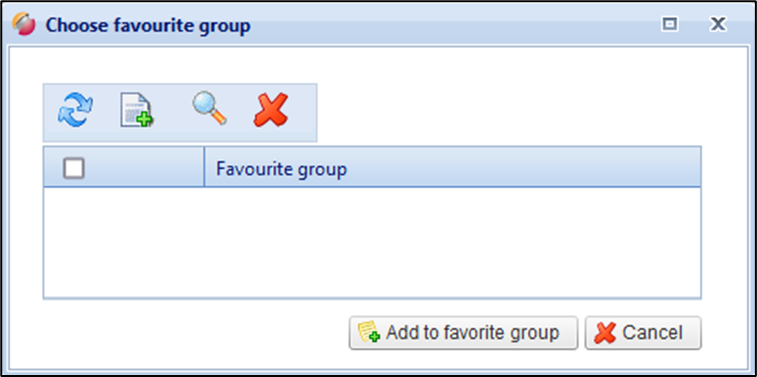Image resolution: width=757 pixels, height=377 pixels.
Task: Click the Add to favorite group button
Action: tap(463, 333)
